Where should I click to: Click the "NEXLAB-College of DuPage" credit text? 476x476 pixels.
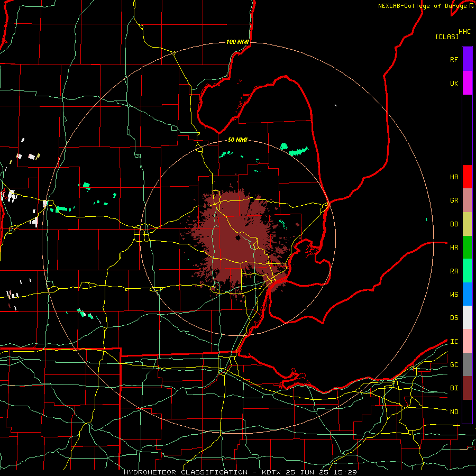422,6
